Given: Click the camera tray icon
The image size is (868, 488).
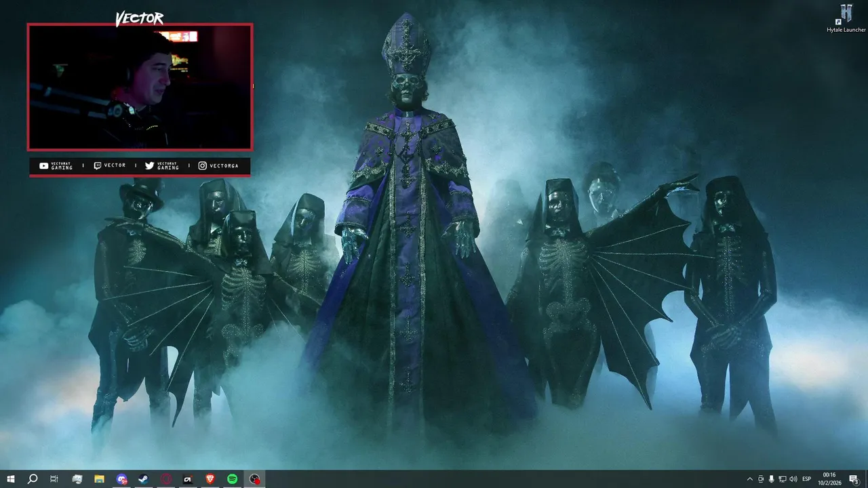Looking at the screenshot, I should pyautogui.click(x=761, y=479).
